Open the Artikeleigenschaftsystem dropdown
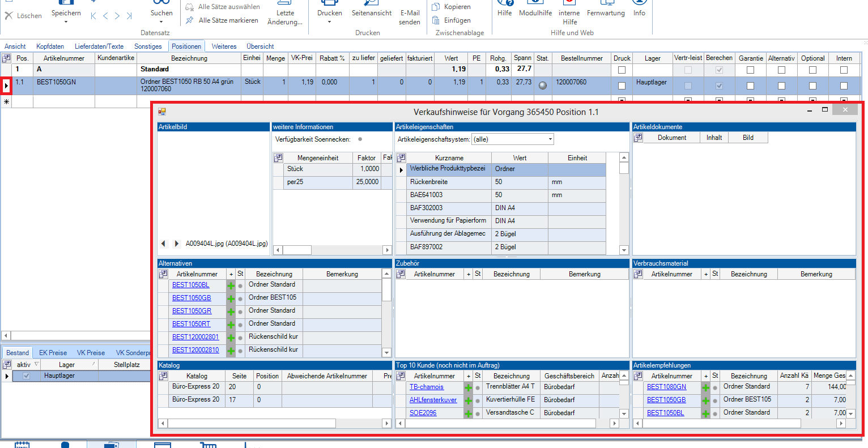The image size is (868, 448). tap(550, 139)
